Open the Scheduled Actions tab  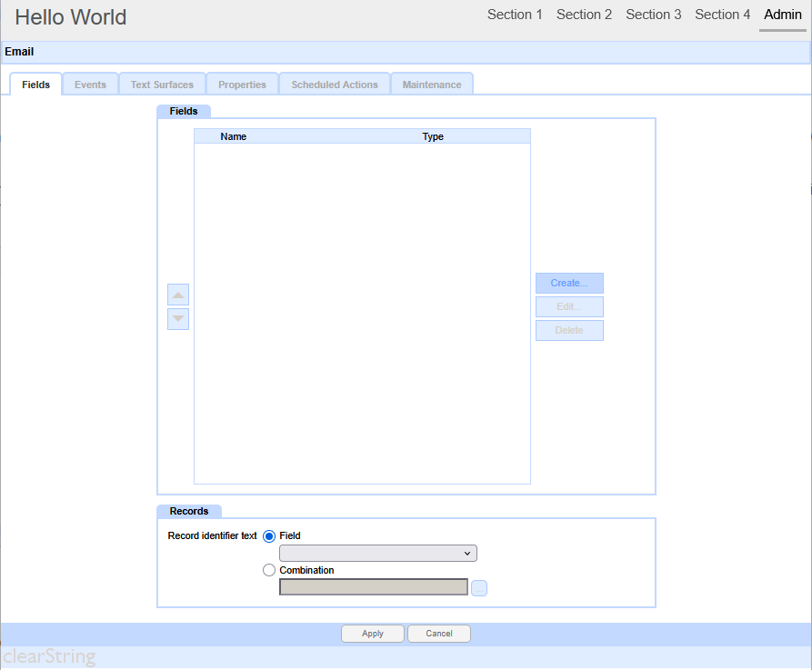click(335, 85)
